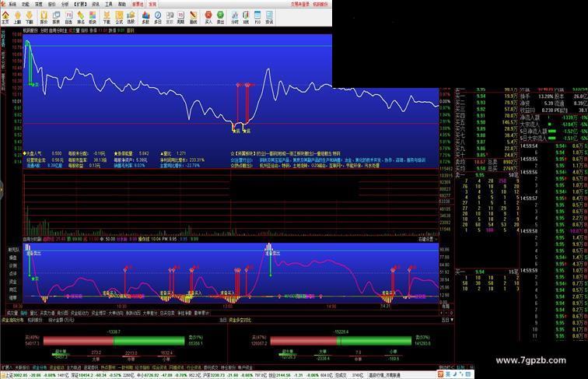This screenshot has width=588, height=379.
Task: Click the left-edge panel collapse handle
Action: [x=2, y=190]
